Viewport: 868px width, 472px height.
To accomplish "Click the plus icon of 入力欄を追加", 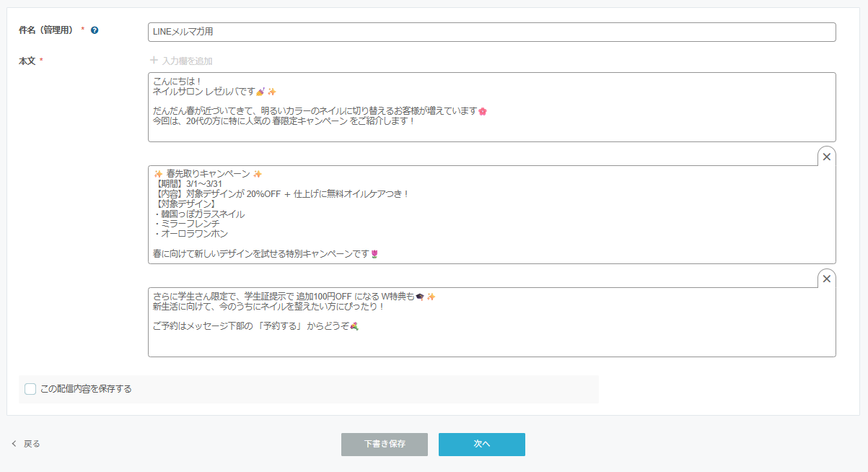I will click(154, 61).
